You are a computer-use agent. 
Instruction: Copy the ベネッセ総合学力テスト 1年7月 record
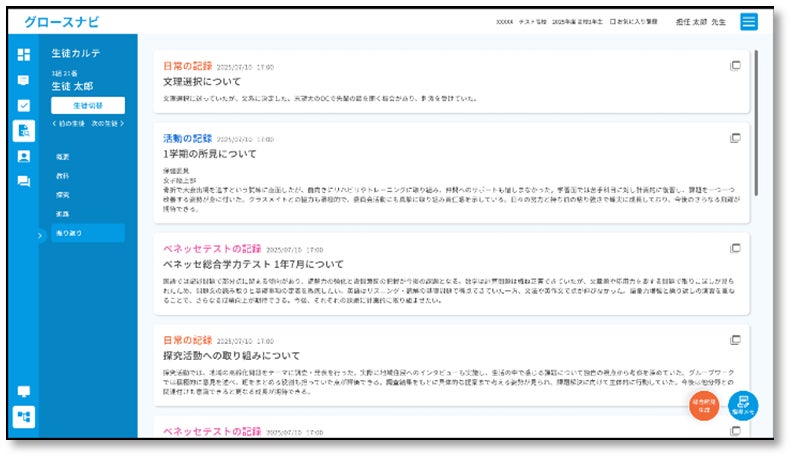tap(735, 248)
